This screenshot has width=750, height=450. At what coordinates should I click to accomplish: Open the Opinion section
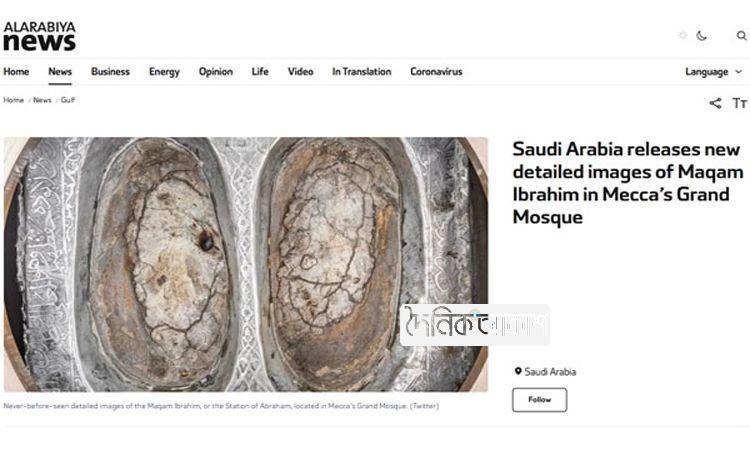(215, 72)
